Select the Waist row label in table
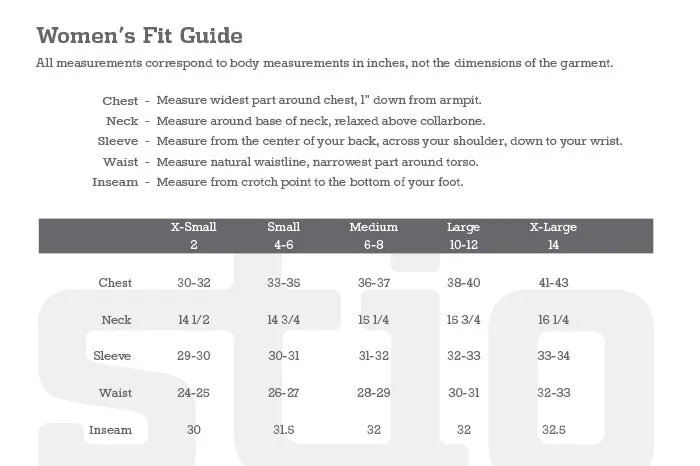 (x=115, y=393)
